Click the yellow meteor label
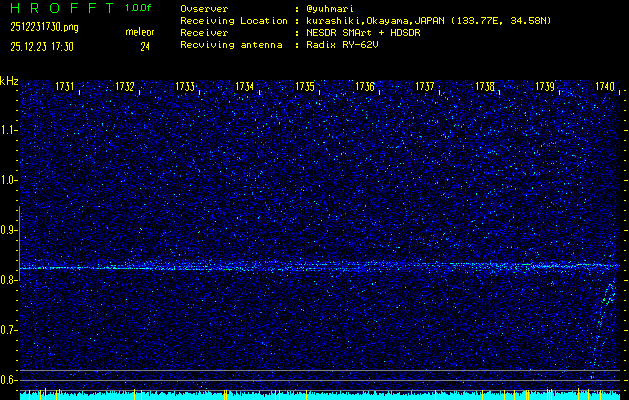 coord(140,32)
